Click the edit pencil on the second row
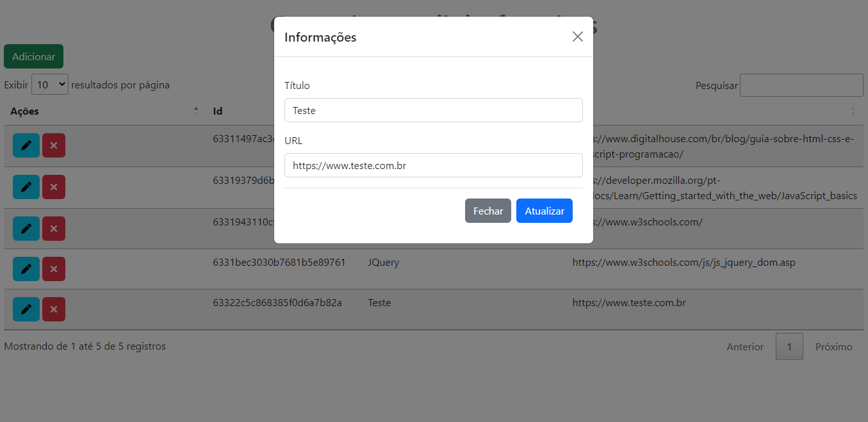Screen dimensions: 868x422 [x=26, y=187]
